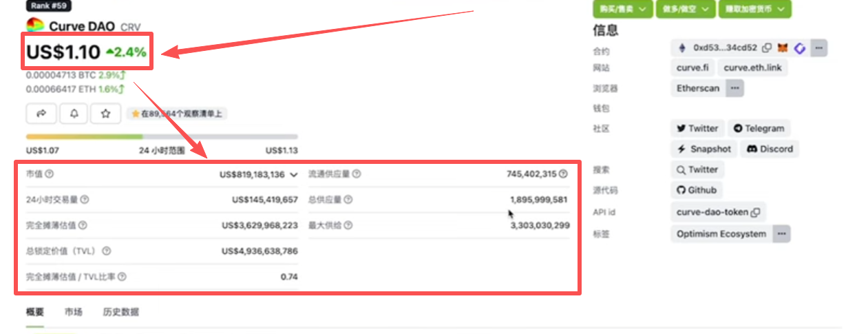Click the info icon next to 24小时交易量
The image size is (868, 334).
(84, 200)
